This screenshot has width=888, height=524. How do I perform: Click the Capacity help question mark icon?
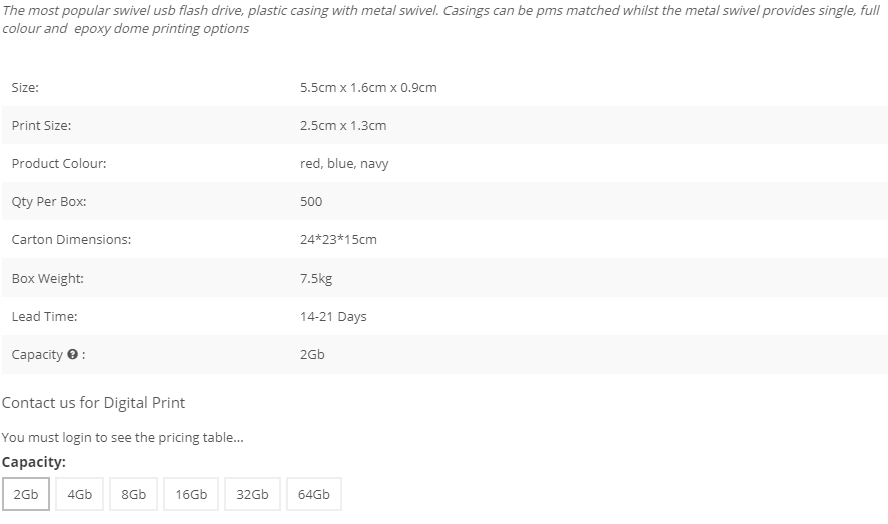pyautogui.click(x=72, y=354)
